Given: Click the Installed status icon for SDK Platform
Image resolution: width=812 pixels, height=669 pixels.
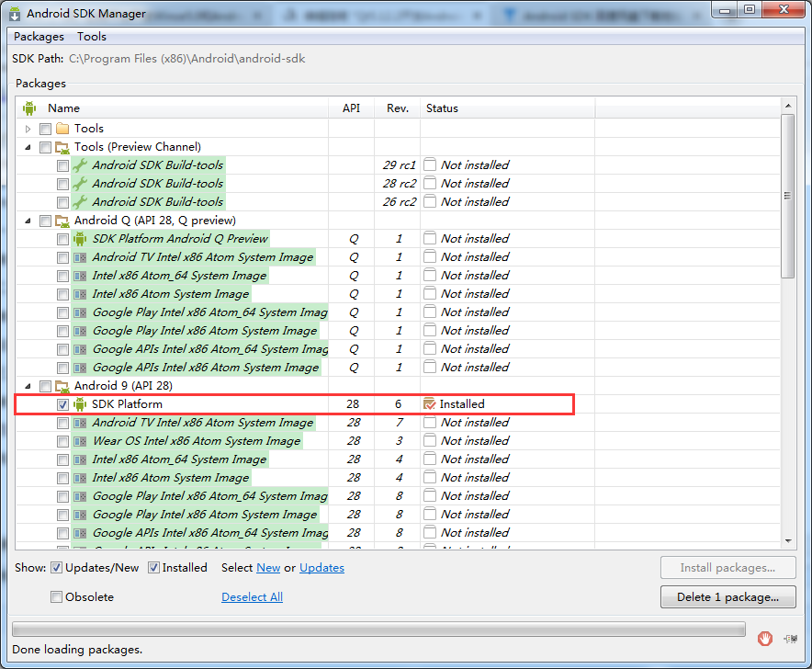Looking at the screenshot, I should coord(429,404).
